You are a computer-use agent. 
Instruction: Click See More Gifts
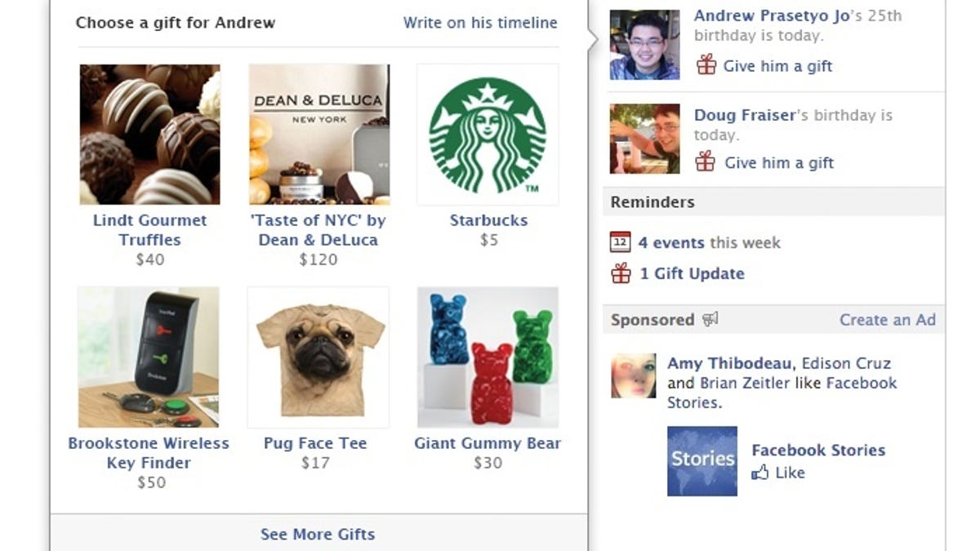(x=318, y=535)
